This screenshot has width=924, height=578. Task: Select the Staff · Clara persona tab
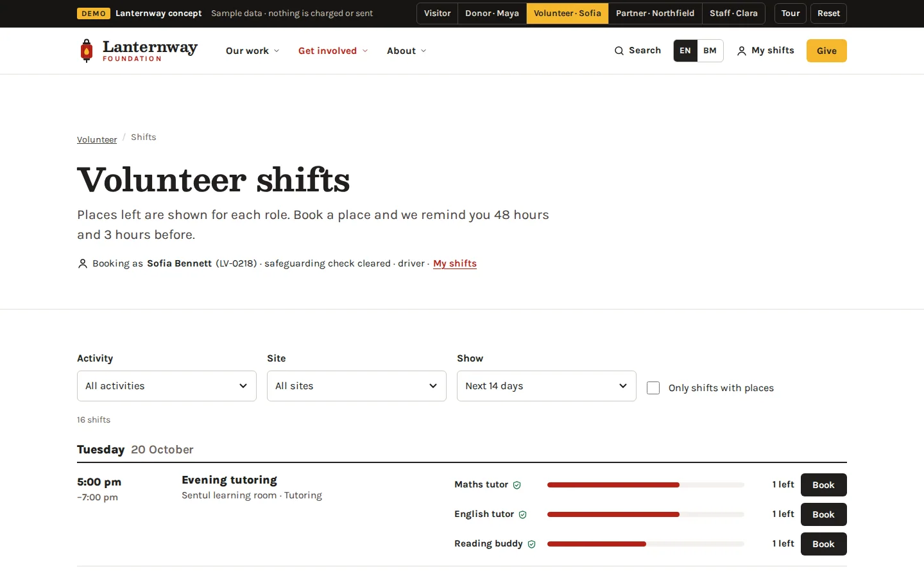coord(733,13)
